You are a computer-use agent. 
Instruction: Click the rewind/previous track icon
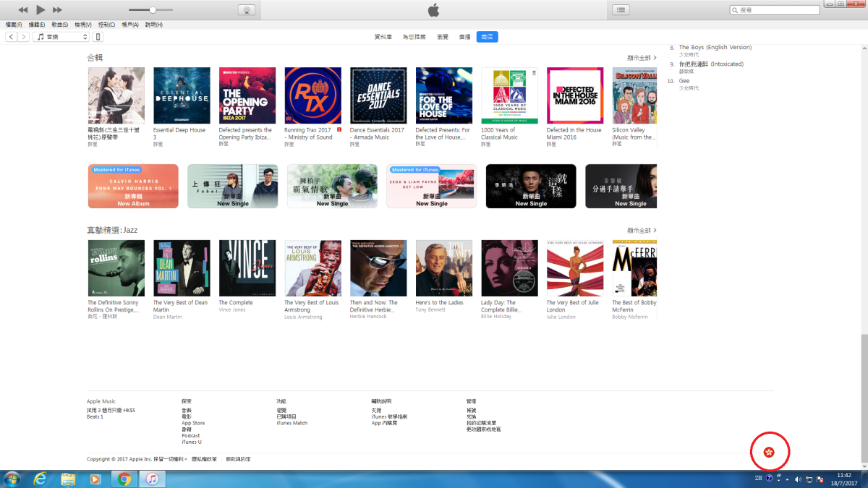pyautogui.click(x=23, y=10)
